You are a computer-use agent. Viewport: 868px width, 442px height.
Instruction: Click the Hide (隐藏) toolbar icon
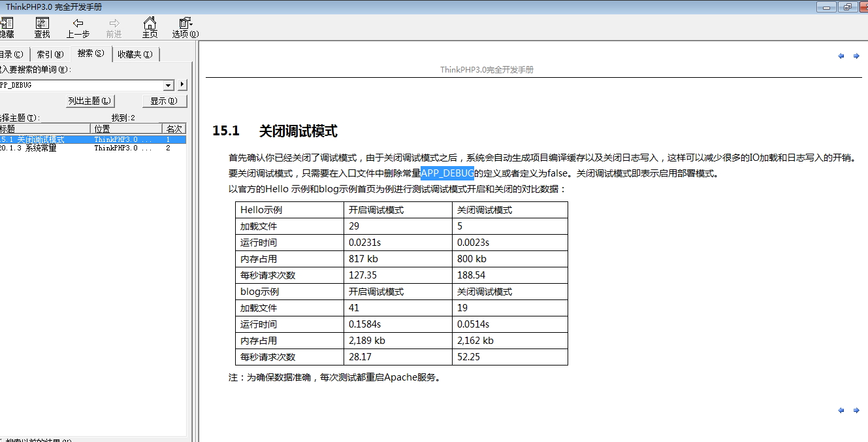click(6, 27)
